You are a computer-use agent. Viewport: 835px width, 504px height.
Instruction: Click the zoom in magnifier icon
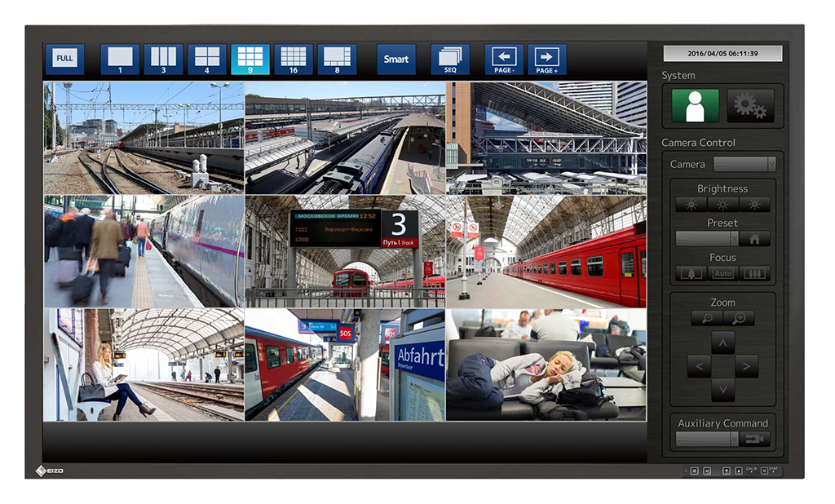coord(739,318)
